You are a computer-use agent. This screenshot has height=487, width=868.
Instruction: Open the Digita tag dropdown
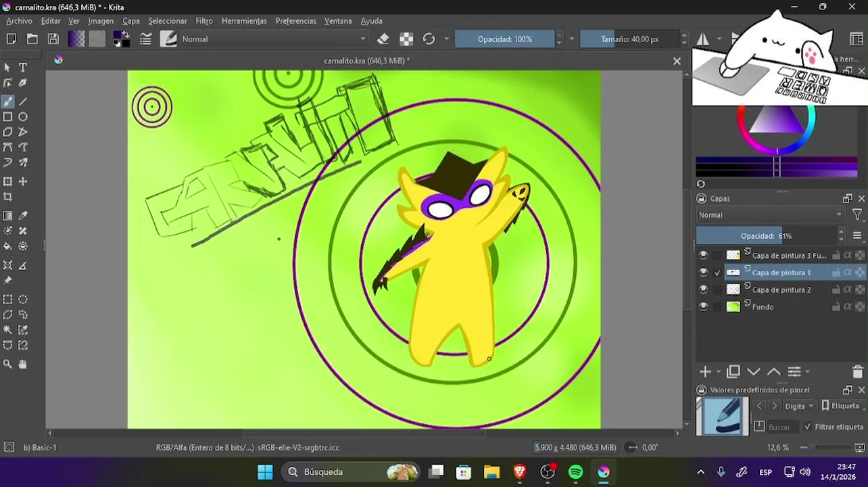click(x=800, y=407)
